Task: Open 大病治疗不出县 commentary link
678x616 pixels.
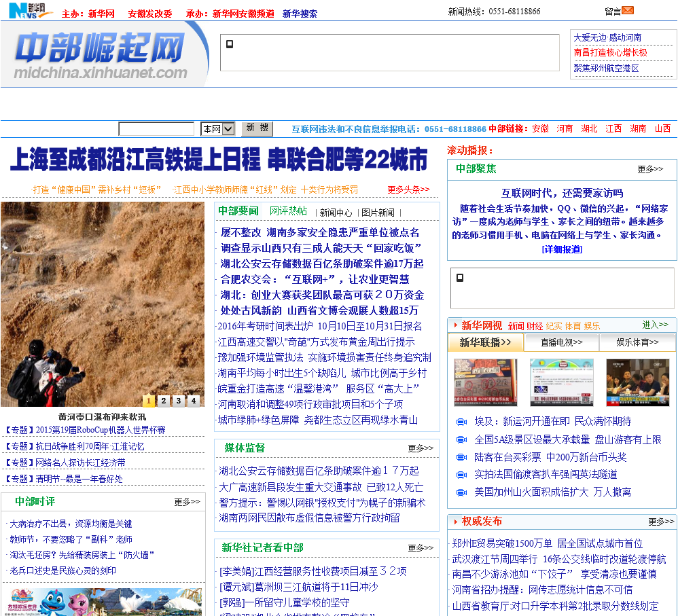Action: tap(71, 524)
